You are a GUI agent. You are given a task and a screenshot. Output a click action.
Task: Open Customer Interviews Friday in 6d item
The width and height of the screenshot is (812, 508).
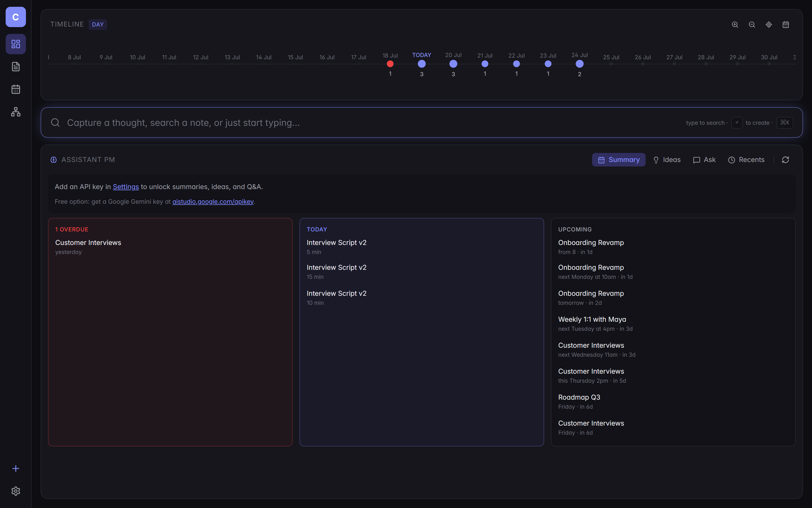point(673,428)
